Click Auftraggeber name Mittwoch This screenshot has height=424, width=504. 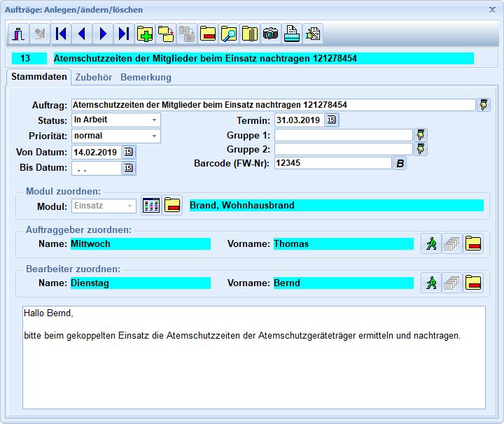(x=141, y=243)
